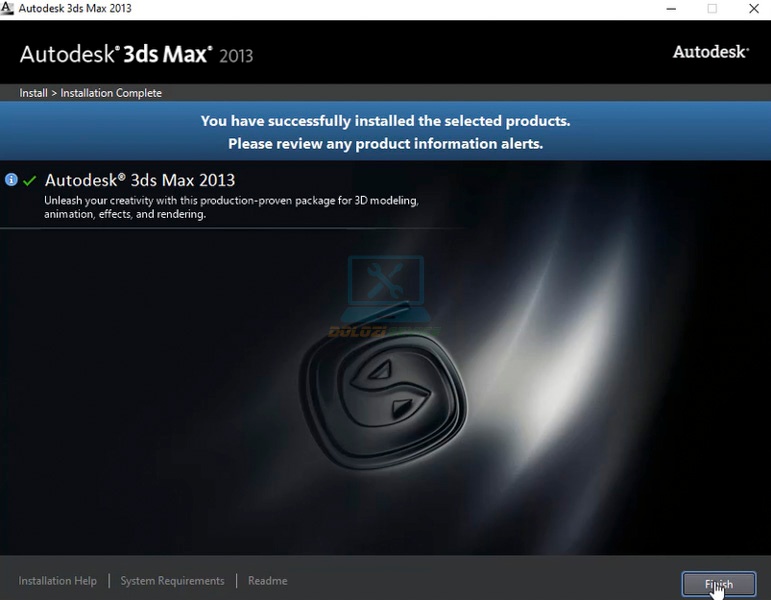Click the Autodesk logo in header
This screenshot has height=600, width=771.
pos(711,52)
